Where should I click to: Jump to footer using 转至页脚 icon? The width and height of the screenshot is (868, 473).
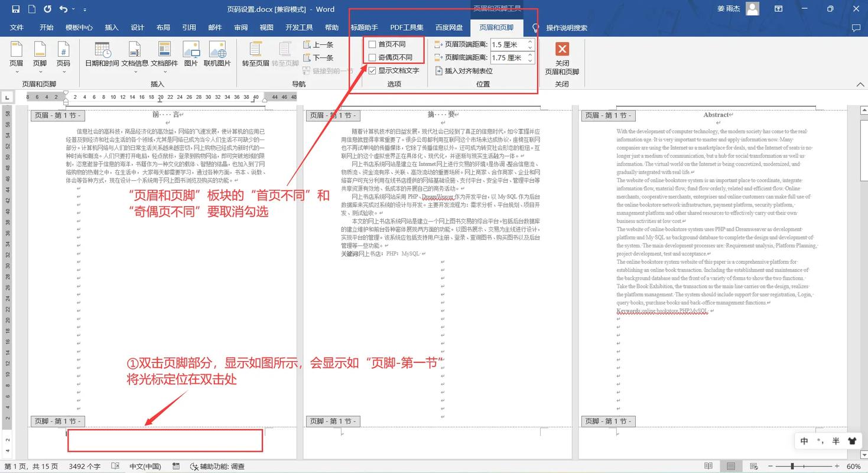[x=284, y=56]
